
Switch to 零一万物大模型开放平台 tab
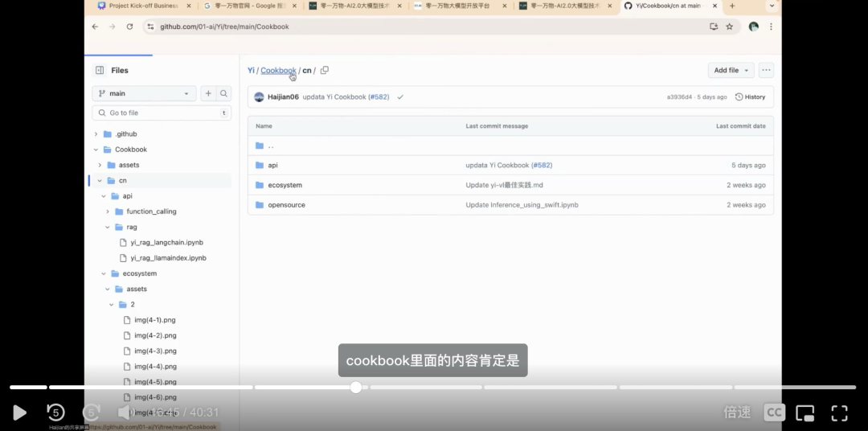(x=457, y=6)
